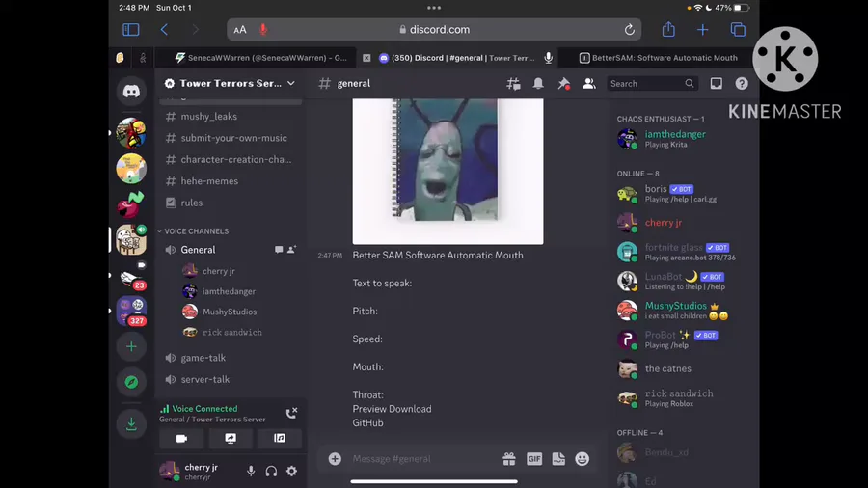Viewport: 868px width, 488px height.
Task: Open a new Safari tab
Action: coord(702,29)
